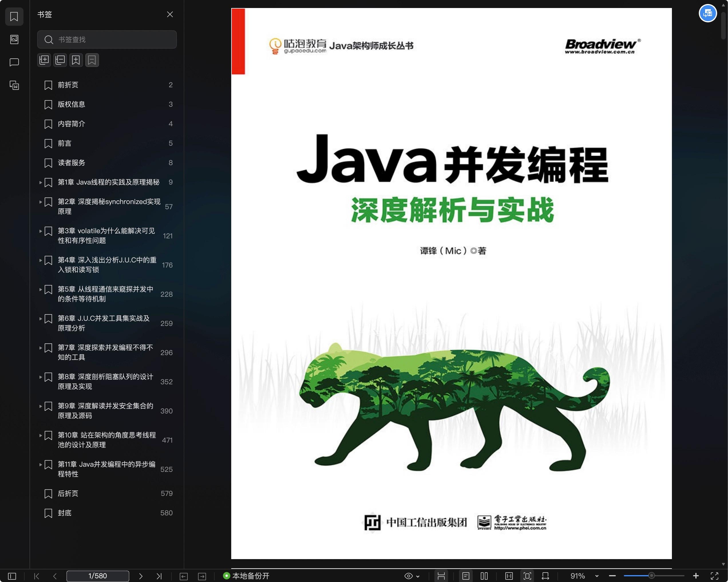Screen dimensions: 728x582
Task: Click the remove bookmark icon
Action: click(x=92, y=60)
